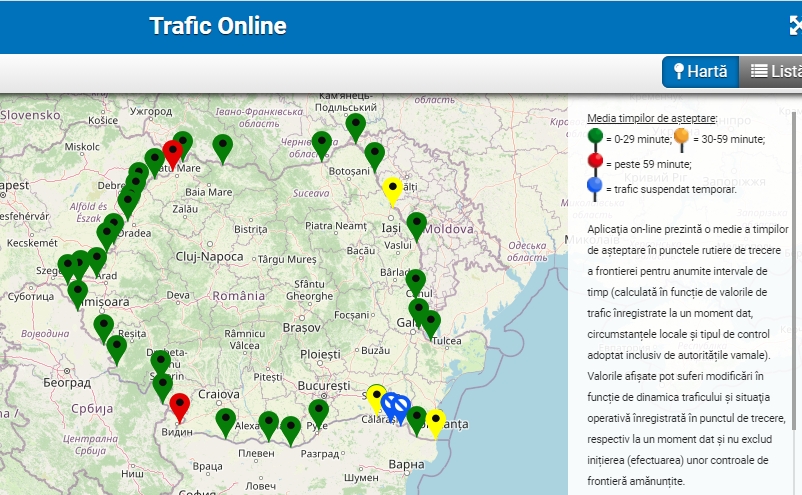Click the red marker near Satu Mare

click(x=173, y=153)
